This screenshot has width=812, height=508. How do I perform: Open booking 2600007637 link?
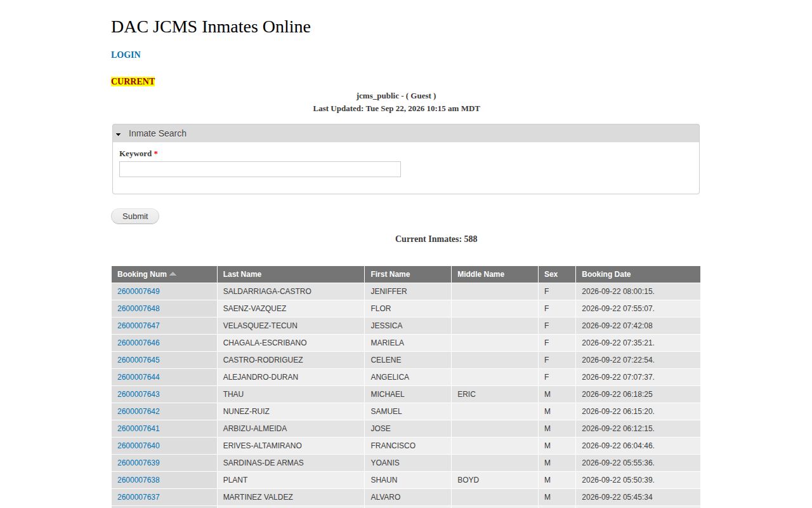point(138,497)
